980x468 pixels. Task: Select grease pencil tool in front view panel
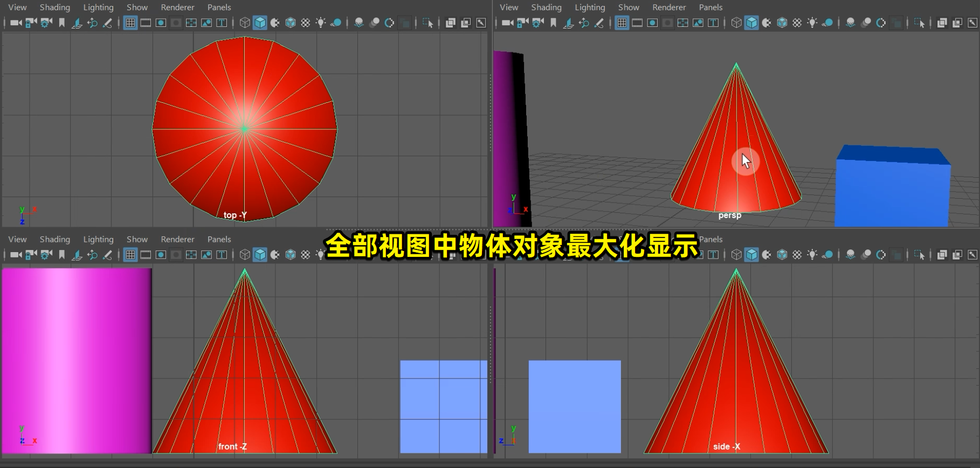point(107,255)
